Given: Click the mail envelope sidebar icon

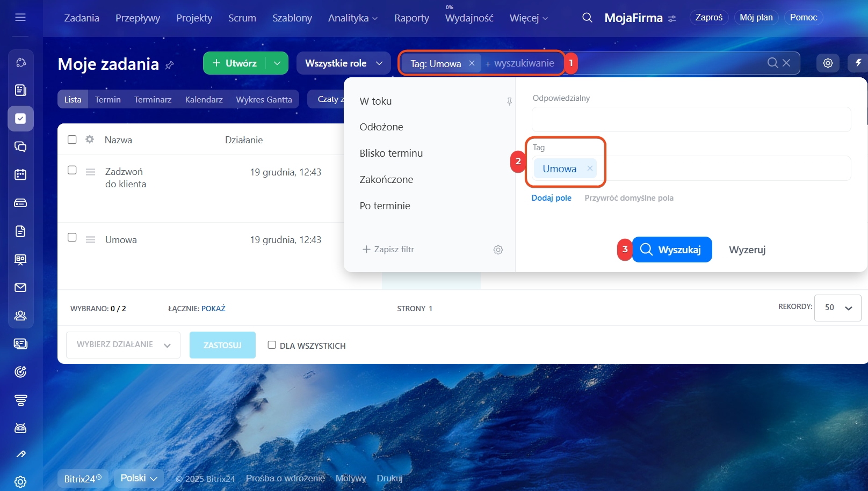Looking at the screenshot, I should click(20, 288).
